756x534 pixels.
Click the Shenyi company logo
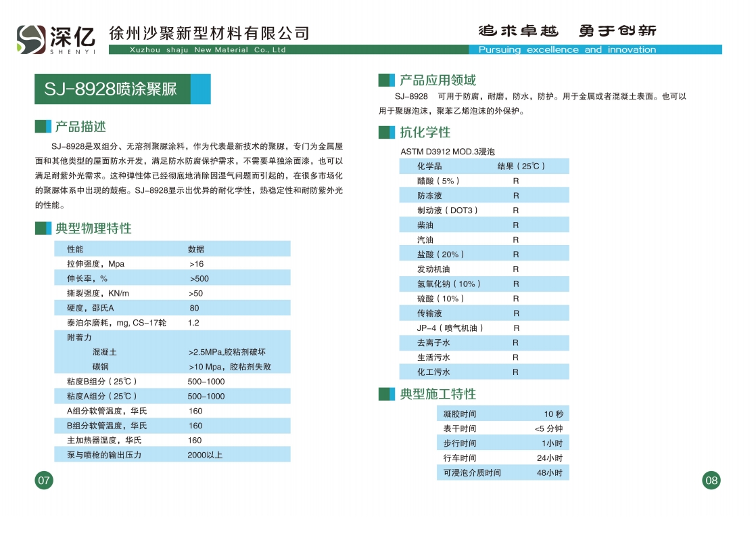tap(56, 39)
